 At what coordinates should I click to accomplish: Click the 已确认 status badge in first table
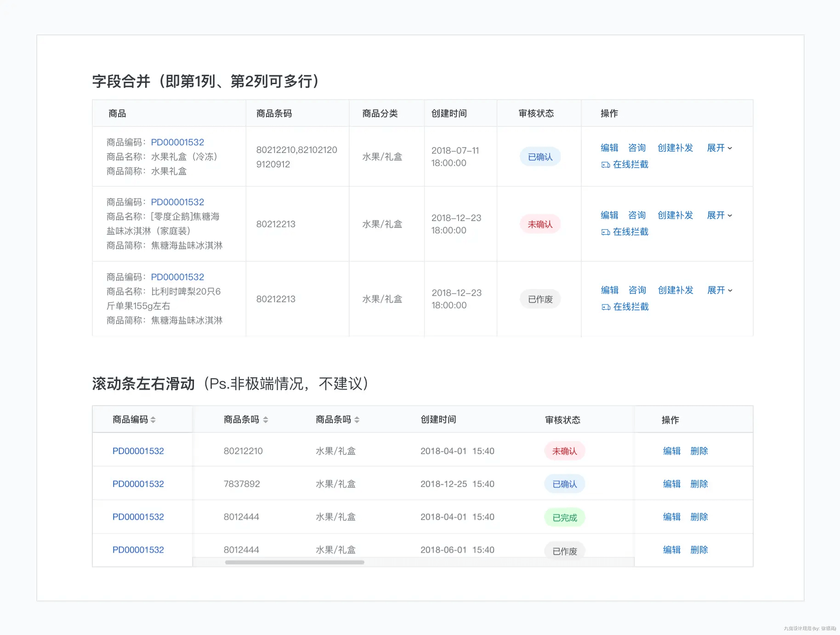click(x=540, y=157)
